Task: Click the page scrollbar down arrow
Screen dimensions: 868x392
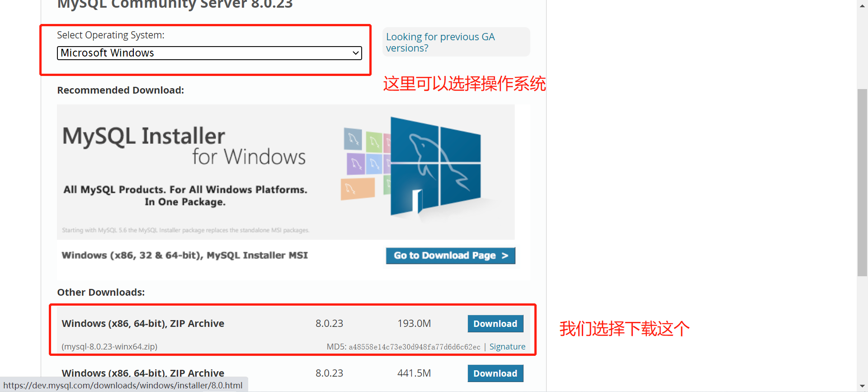Action: tap(863, 387)
